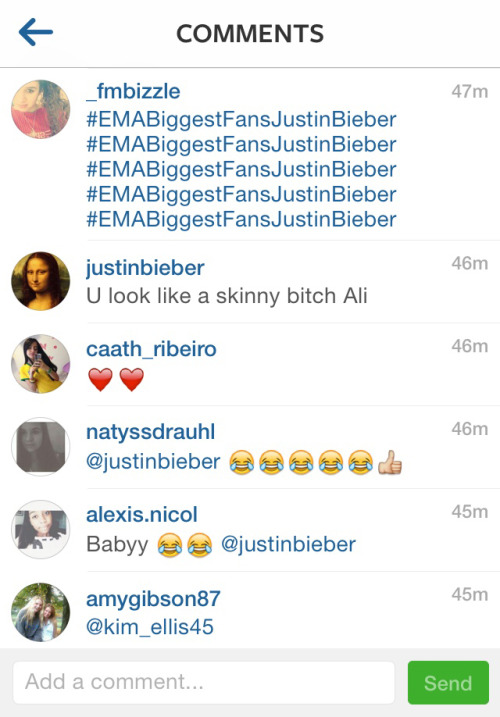Open the Mona Lisa avatar of justinbieber
The image size is (500, 717).
(41, 281)
